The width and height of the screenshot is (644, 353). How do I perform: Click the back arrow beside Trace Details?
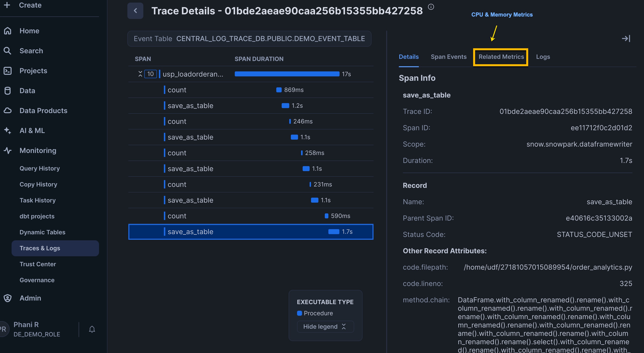[135, 11]
